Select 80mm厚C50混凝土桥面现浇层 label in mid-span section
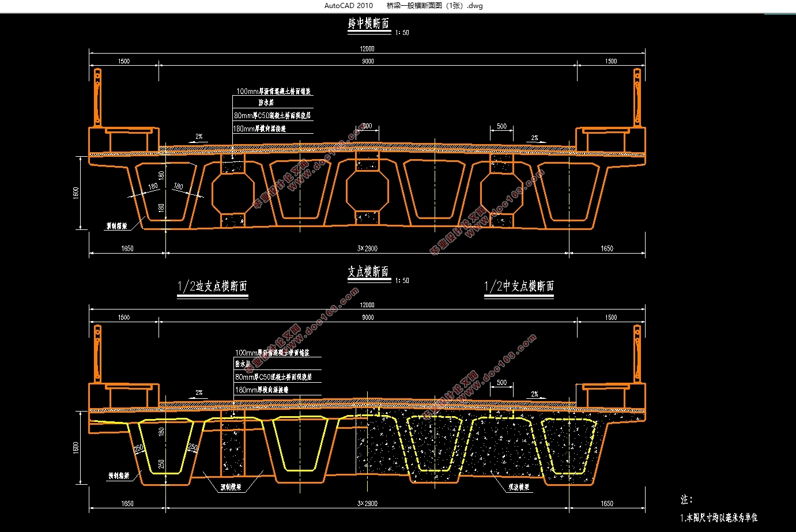796x532 pixels. pyautogui.click(x=273, y=116)
